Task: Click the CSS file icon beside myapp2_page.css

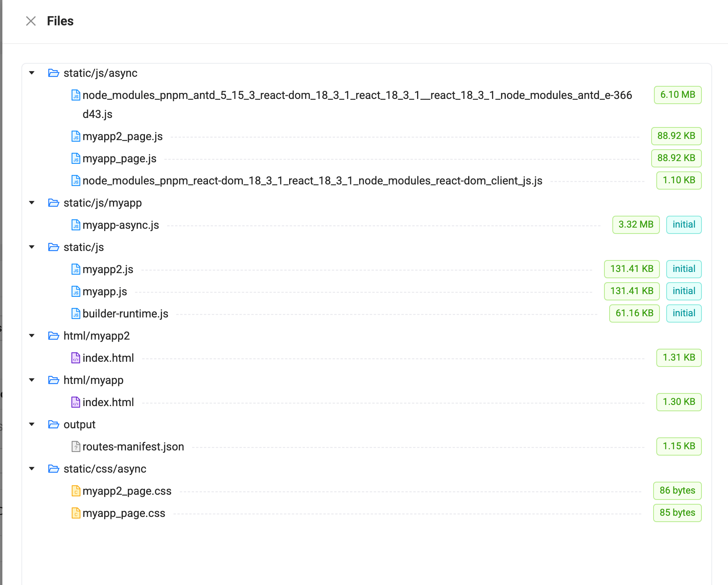Action: (x=76, y=491)
